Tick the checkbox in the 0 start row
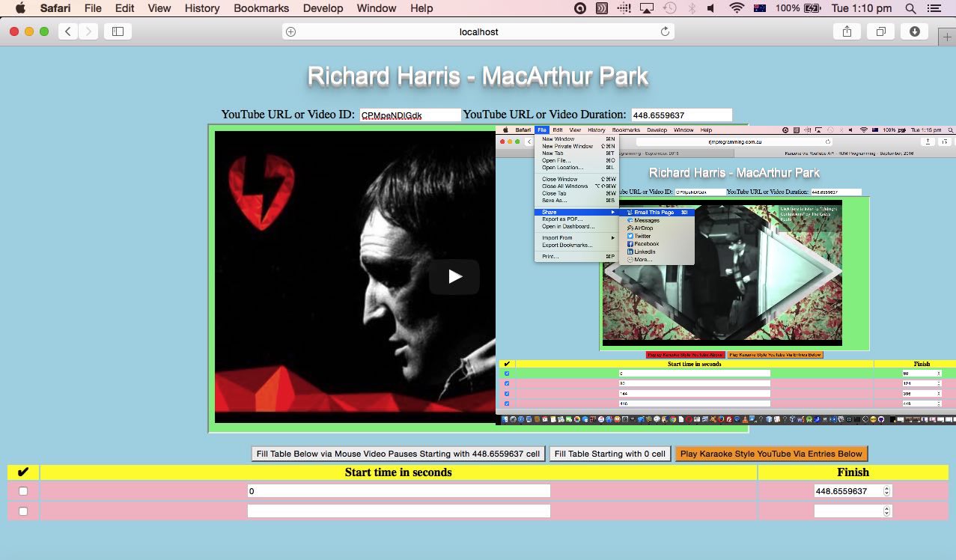This screenshot has height=560, width=956. (23, 491)
